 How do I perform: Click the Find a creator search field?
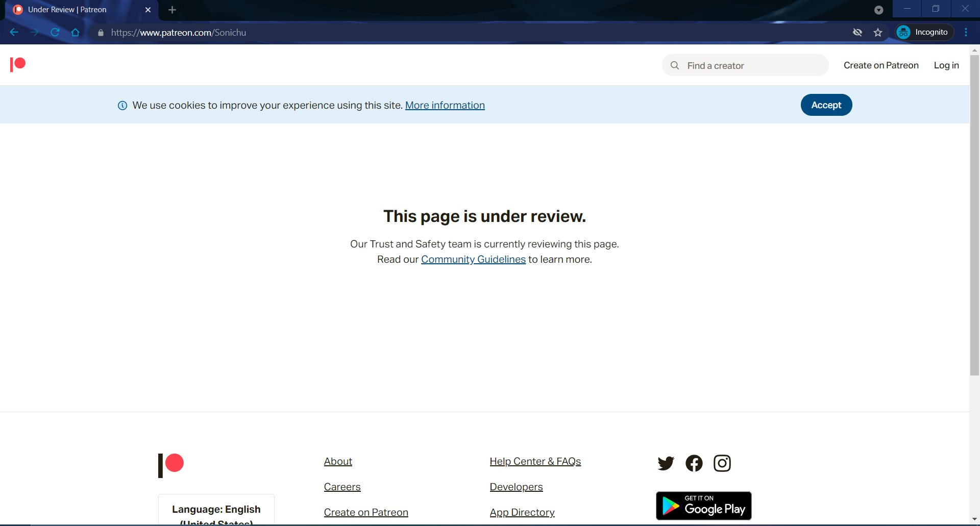pos(745,65)
